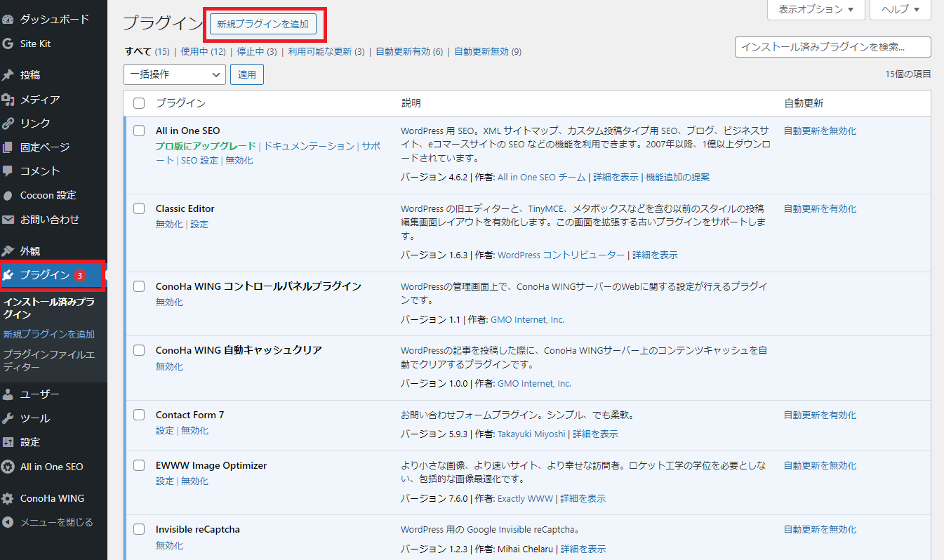Open the 一括操作 bulk actions dropdown

175,74
